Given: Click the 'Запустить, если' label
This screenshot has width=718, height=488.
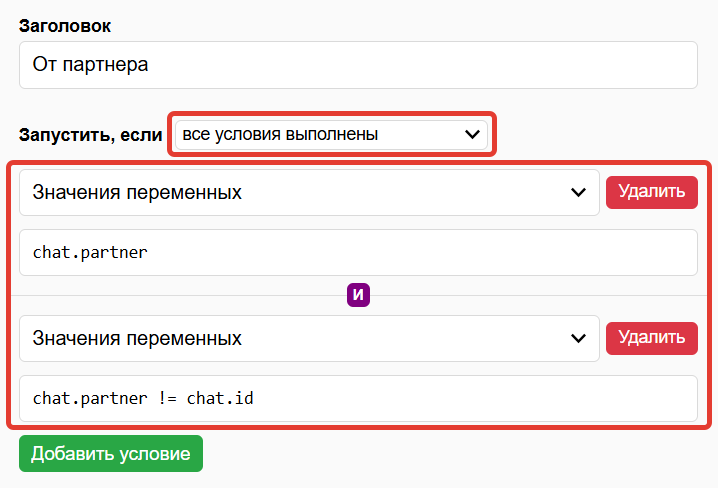Looking at the screenshot, I should 91,135.
